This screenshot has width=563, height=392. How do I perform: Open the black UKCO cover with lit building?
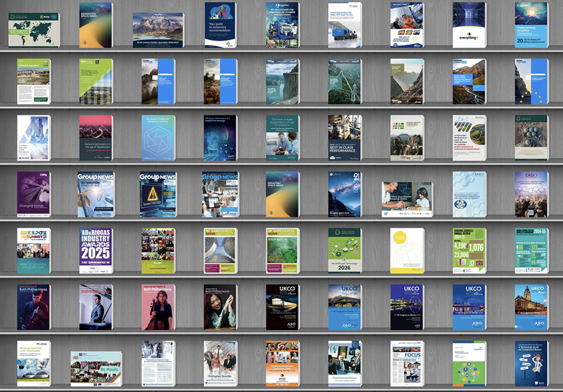283,307
